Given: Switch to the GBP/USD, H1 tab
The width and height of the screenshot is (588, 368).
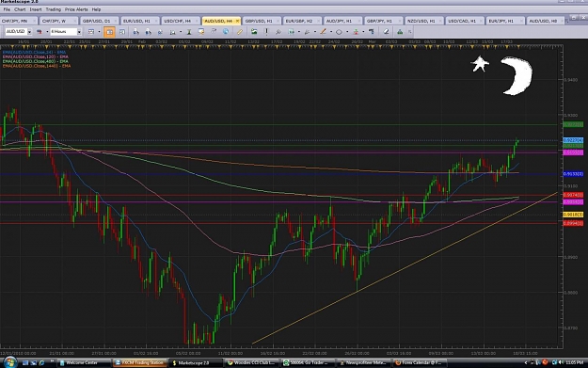Looking at the screenshot, I should 261,21.
